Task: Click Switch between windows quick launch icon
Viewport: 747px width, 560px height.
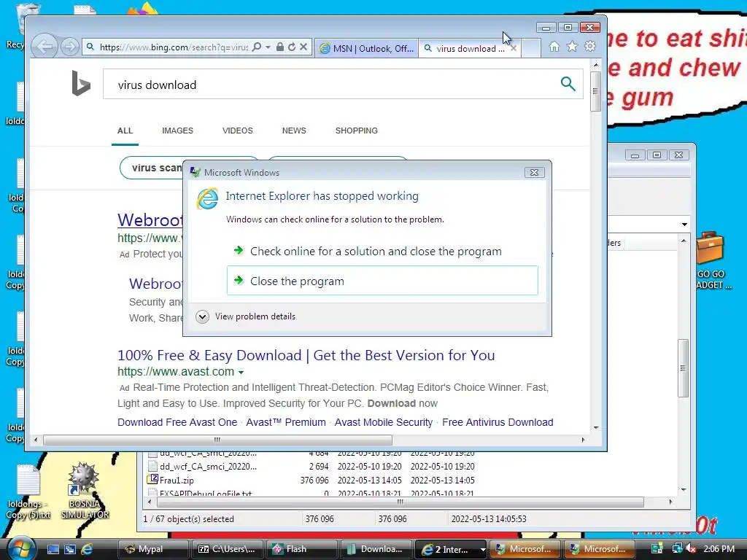Action: pos(69,549)
